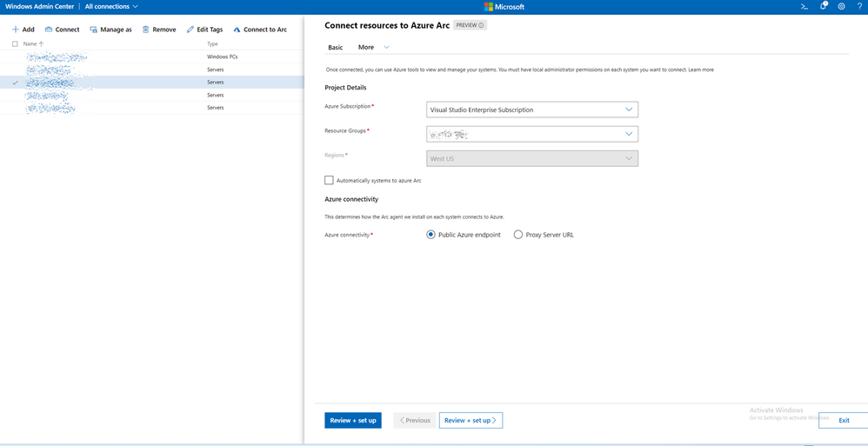868x446 pixels.
Task: Open Azure Subscription dropdown
Action: pos(532,110)
